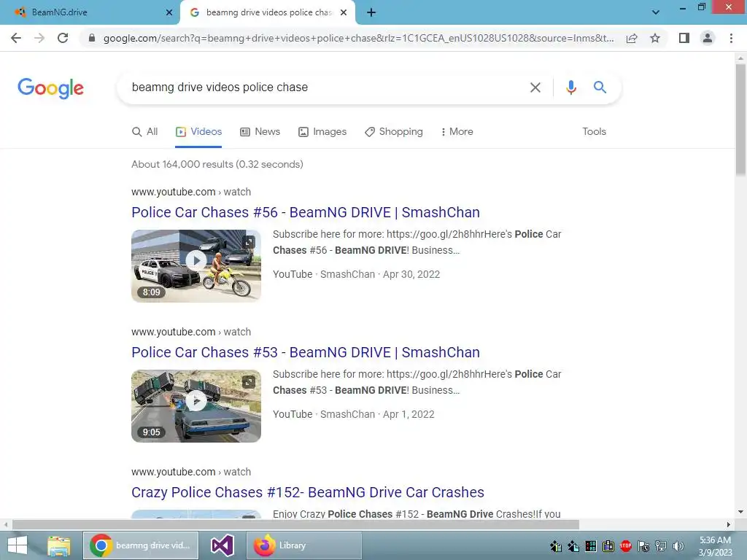Bookmark this tab with the star
Image resolution: width=747 pixels, height=560 pixels.
(655, 38)
